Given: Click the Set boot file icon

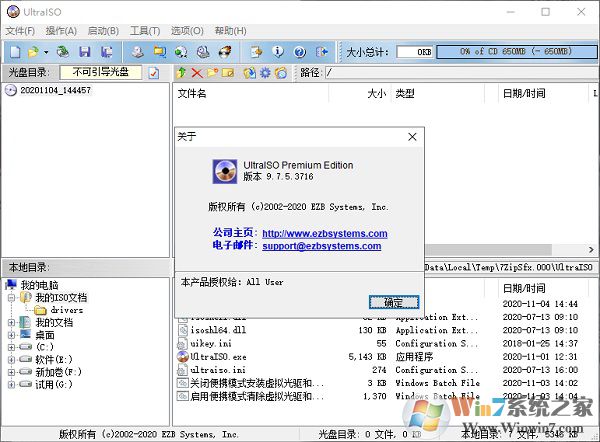Looking at the screenshot, I should (x=281, y=72).
